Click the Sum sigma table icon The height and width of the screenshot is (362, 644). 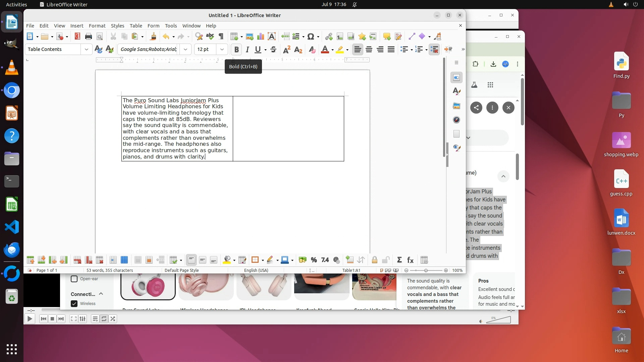pyautogui.click(x=399, y=260)
